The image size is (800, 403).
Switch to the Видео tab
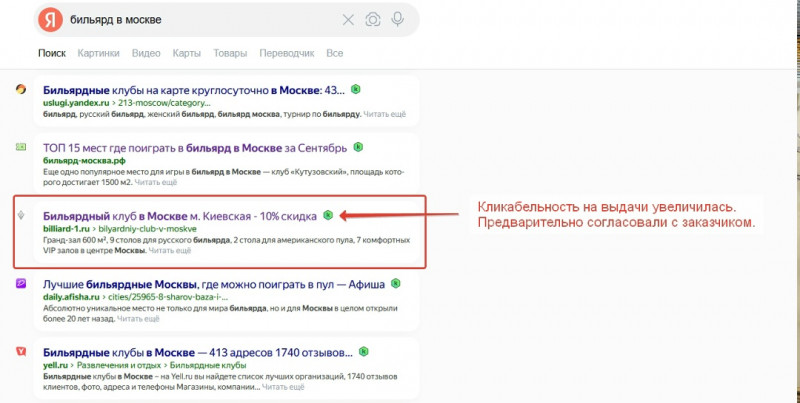[146, 53]
